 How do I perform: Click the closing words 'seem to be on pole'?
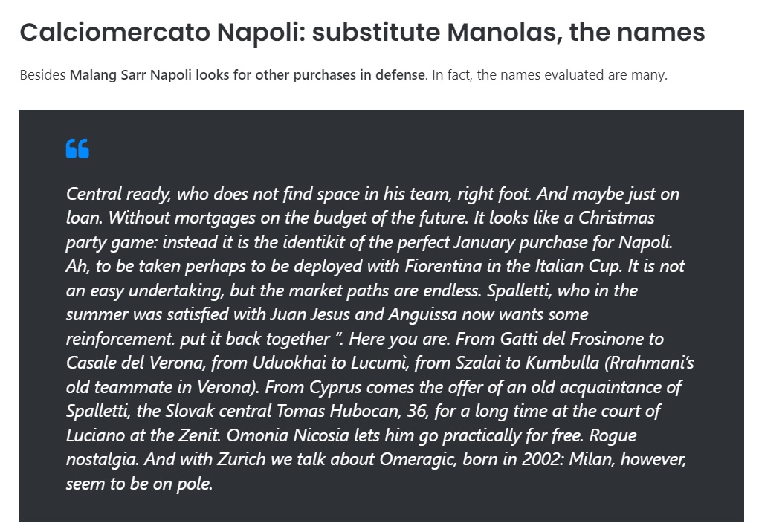[140, 484]
